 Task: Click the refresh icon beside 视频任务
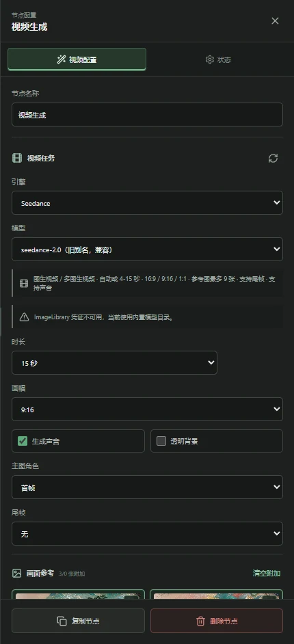(273, 158)
